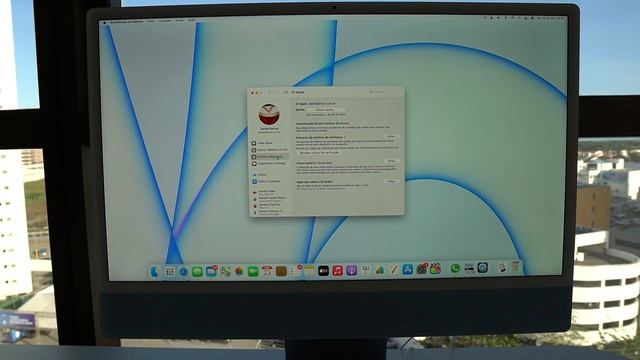640x360 pixels.
Task: Open Finder from the Dock
Action: click(x=155, y=271)
